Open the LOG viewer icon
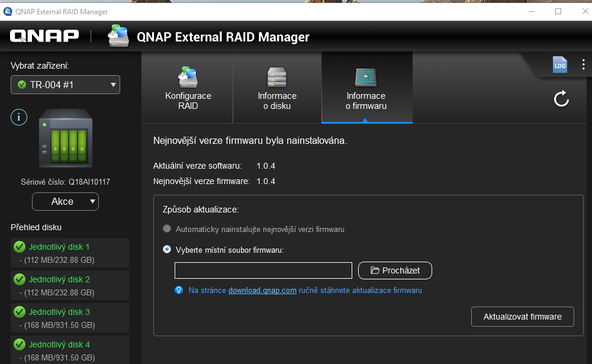Viewport: 592px width, 364px height. point(559,65)
